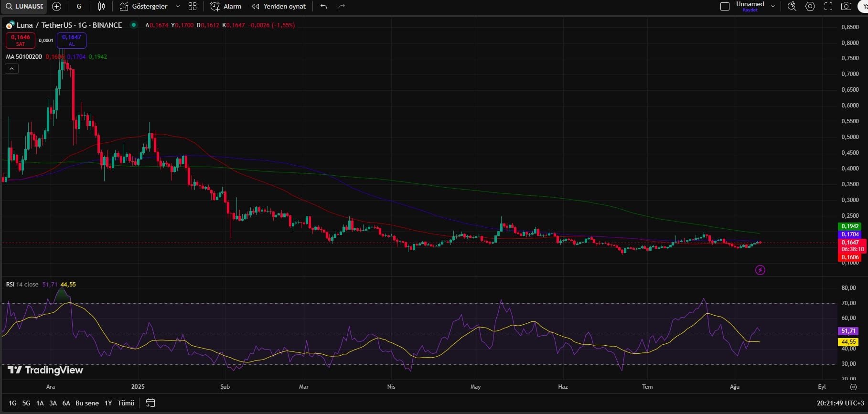The image size is (868, 414).
Task: Set the 6A date range
Action: coord(66,403)
